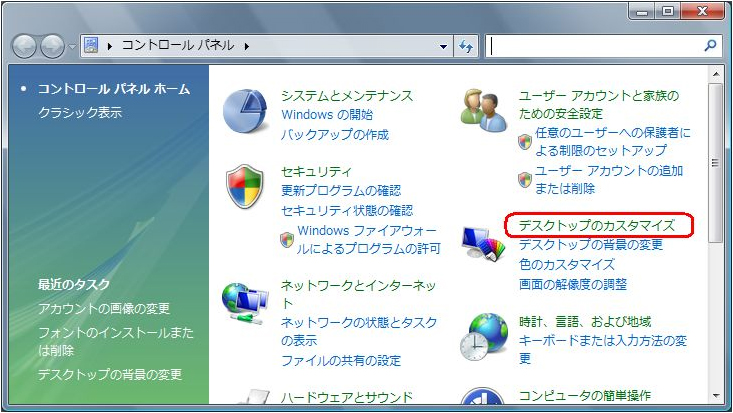Click shield icon beside 任意のユーザーへの保護者 link
The image size is (733, 413).
[x=525, y=142]
